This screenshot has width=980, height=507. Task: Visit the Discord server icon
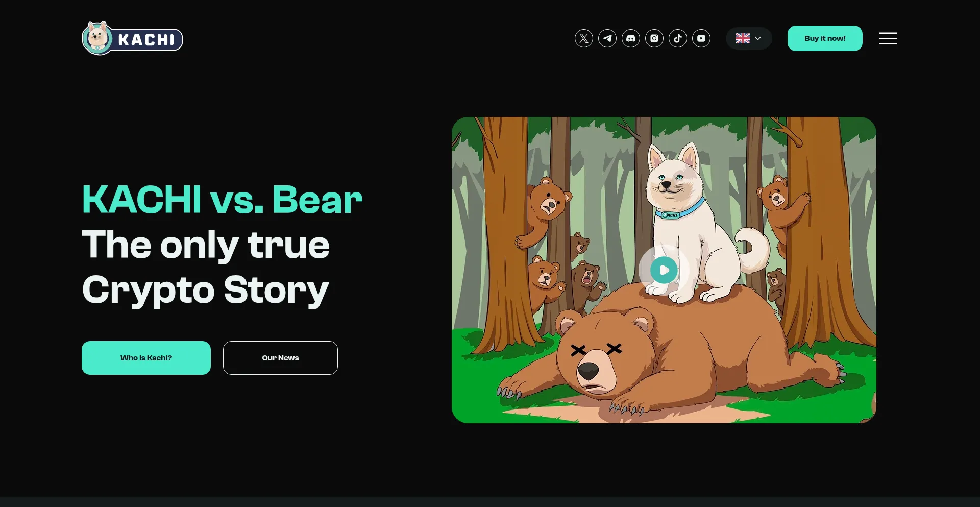click(x=631, y=38)
